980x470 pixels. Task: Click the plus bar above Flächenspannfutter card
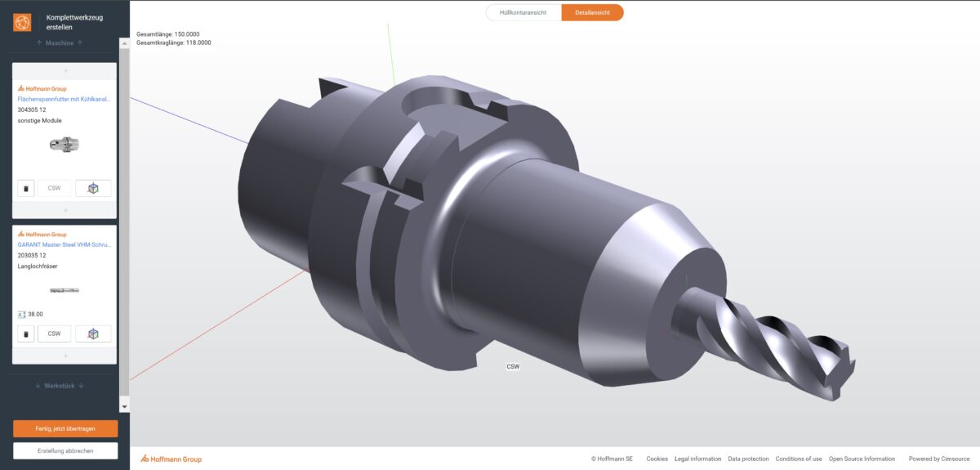point(65,71)
